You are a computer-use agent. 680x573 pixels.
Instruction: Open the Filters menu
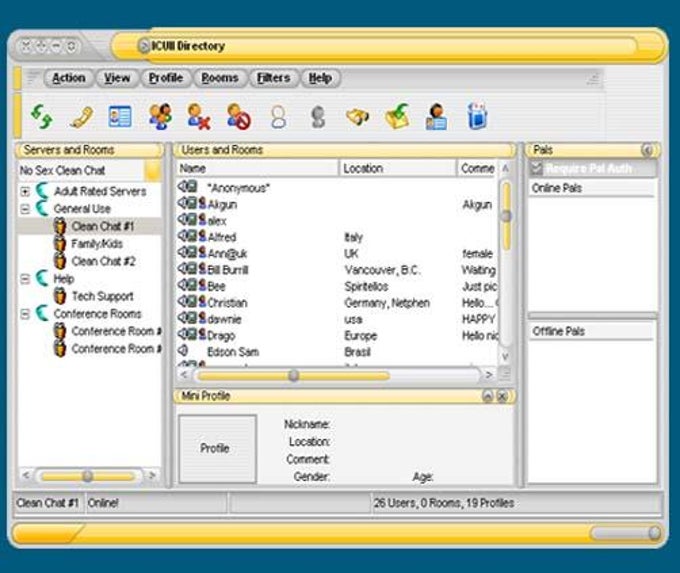click(273, 78)
